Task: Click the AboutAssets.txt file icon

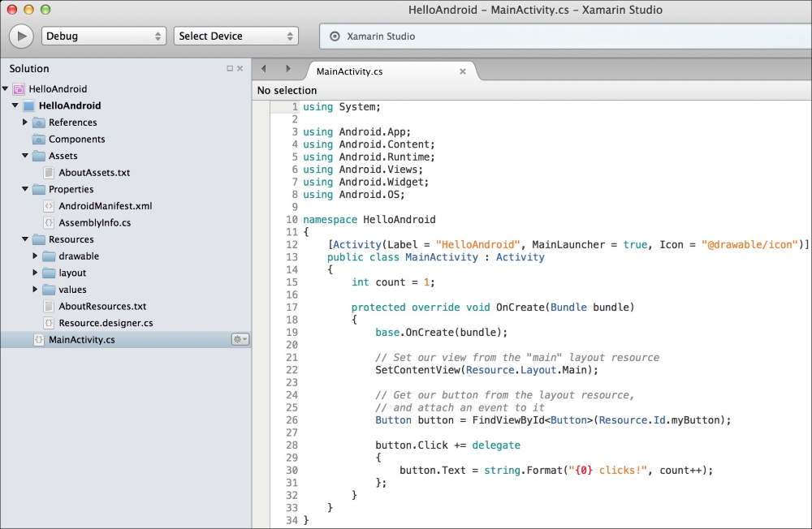Action: pos(49,173)
